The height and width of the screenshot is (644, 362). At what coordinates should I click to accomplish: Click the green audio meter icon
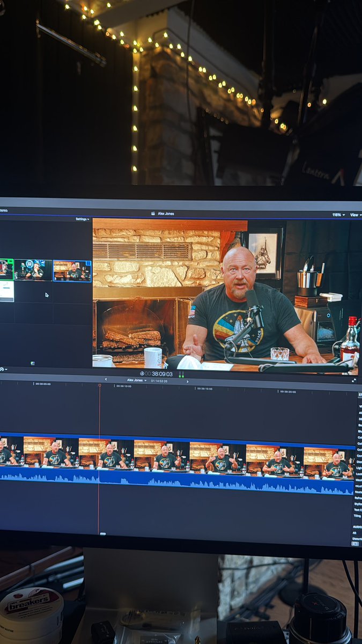pos(181,374)
